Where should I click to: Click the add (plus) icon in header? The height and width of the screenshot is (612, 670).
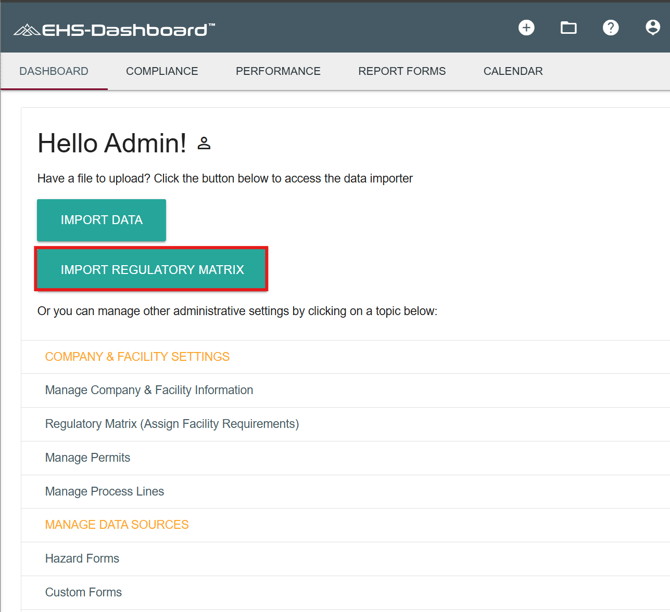click(x=526, y=28)
